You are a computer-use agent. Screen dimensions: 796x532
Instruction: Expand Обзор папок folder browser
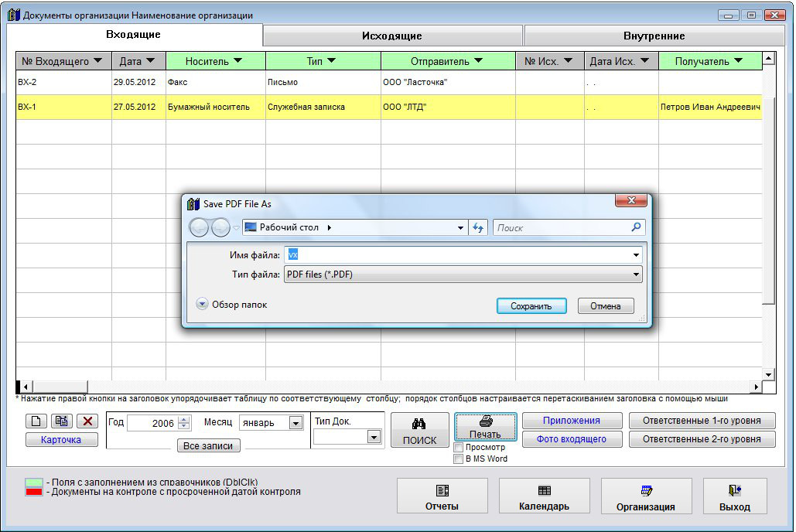click(x=203, y=305)
